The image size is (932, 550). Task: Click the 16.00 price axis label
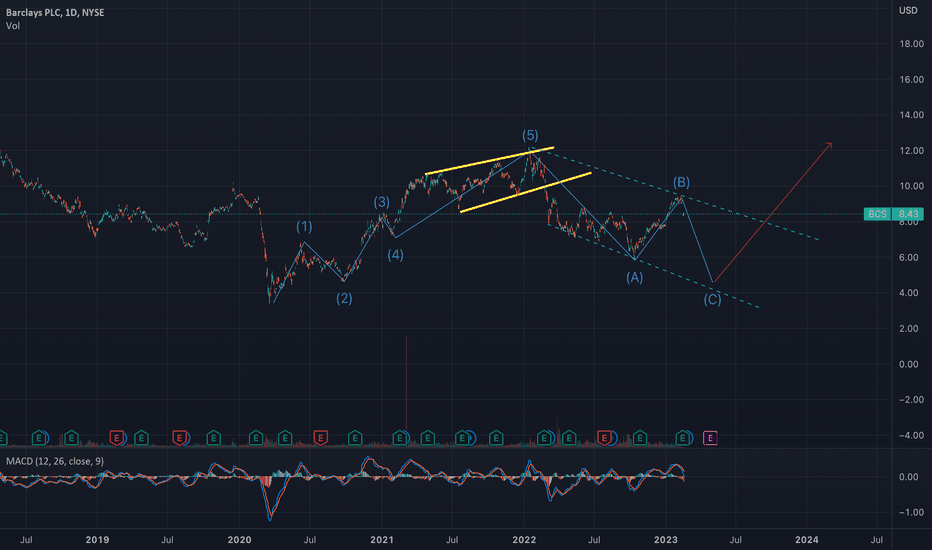point(911,80)
